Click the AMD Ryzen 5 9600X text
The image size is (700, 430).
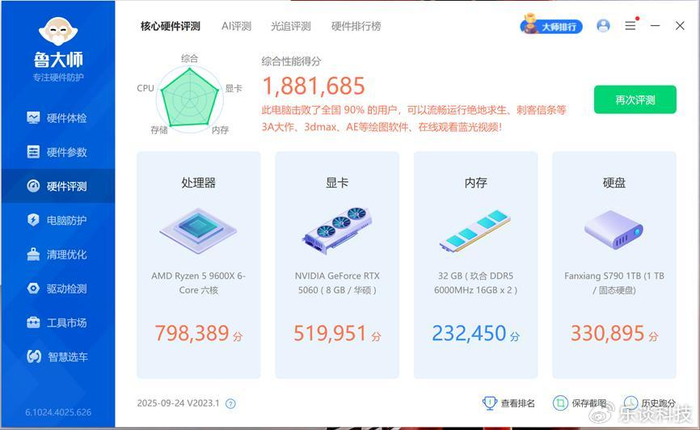(x=198, y=283)
